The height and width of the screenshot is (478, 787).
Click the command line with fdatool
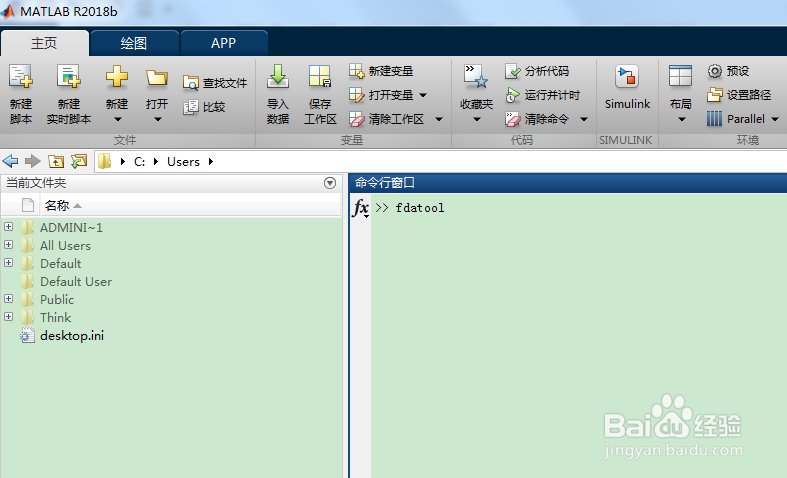[420, 208]
